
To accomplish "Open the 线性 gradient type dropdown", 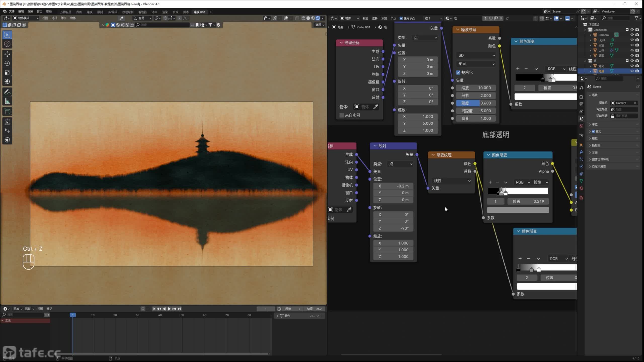I will [452, 181].
